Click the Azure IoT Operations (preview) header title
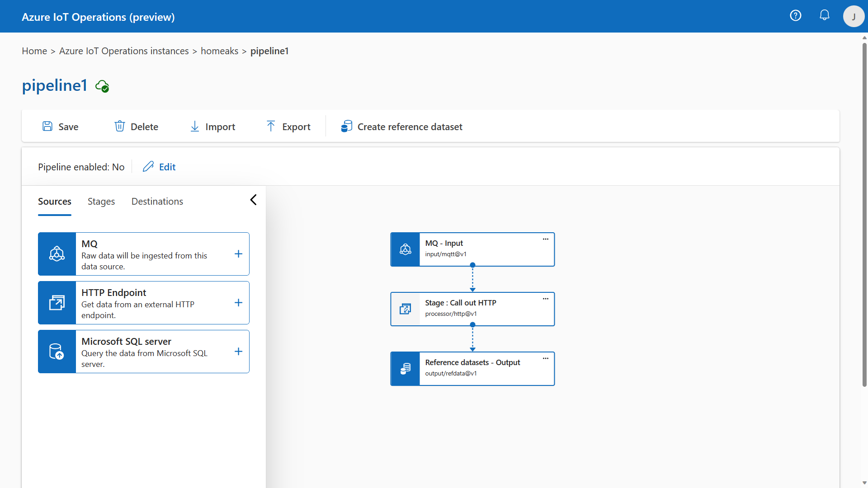Image resolution: width=868 pixels, height=488 pixels. click(98, 17)
